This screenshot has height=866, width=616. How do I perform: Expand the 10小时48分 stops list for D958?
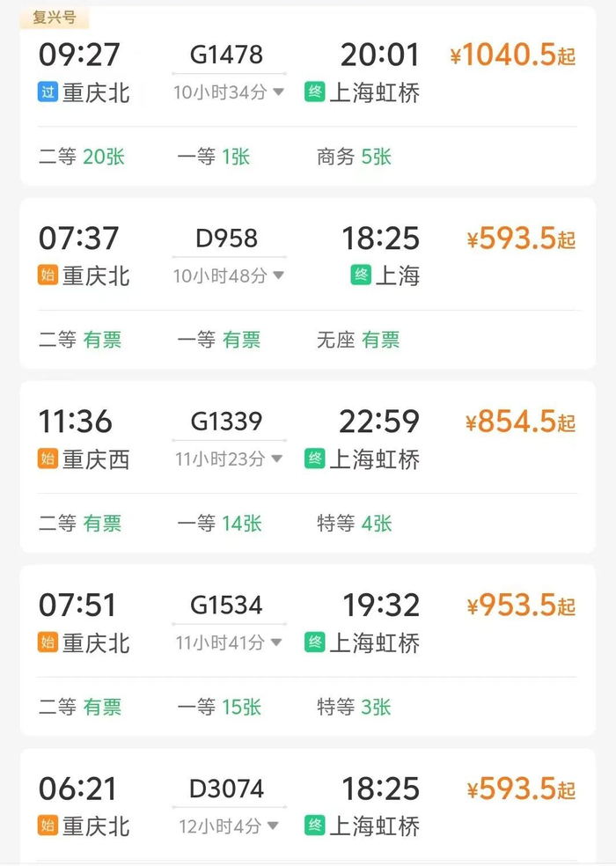(278, 275)
